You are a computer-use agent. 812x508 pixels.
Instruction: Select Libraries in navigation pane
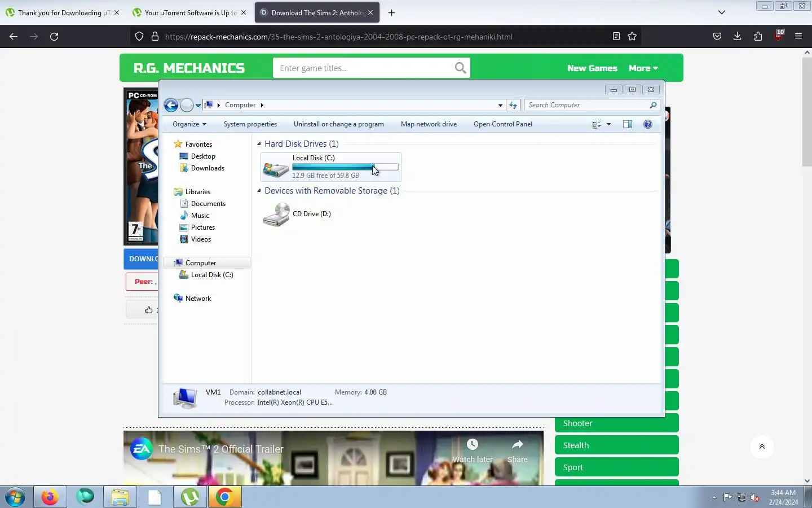click(197, 192)
